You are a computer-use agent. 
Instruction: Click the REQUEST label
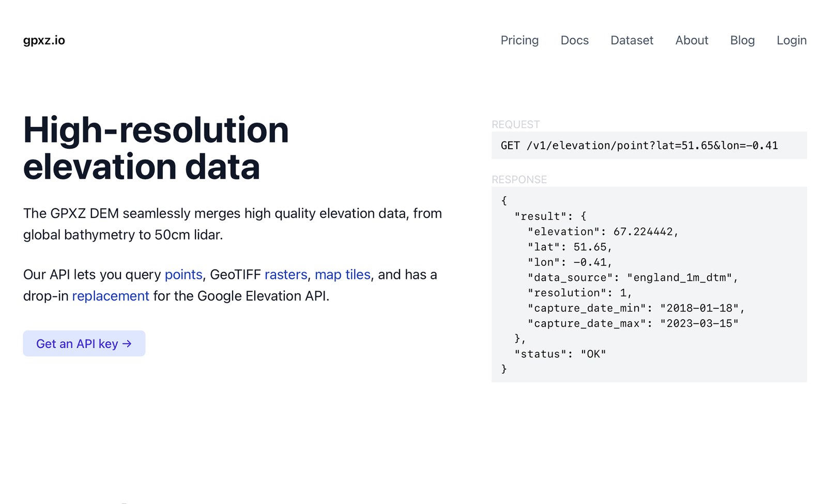point(516,124)
